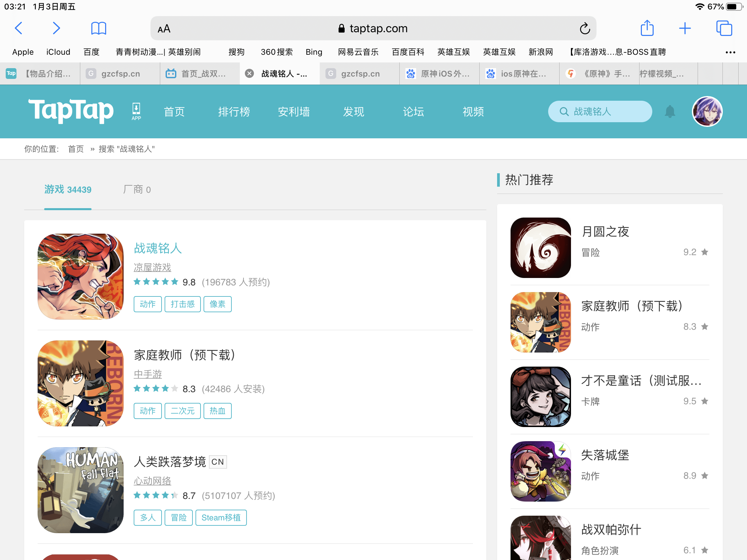Click the 首页 breadcrumb link
This screenshot has height=560, width=747.
tap(76, 149)
